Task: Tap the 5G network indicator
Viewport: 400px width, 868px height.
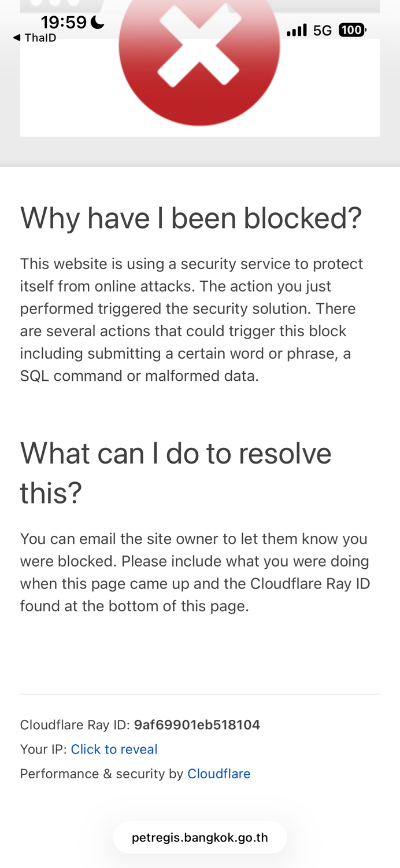Action: (x=323, y=31)
